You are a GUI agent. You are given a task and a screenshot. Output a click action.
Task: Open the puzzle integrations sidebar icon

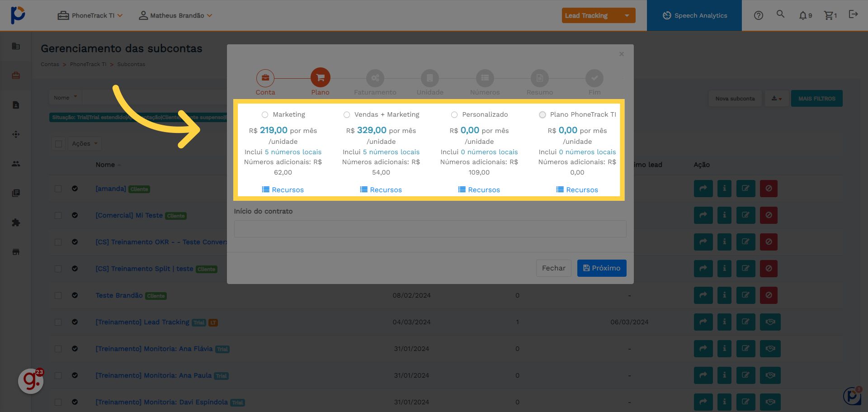click(16, 223)
